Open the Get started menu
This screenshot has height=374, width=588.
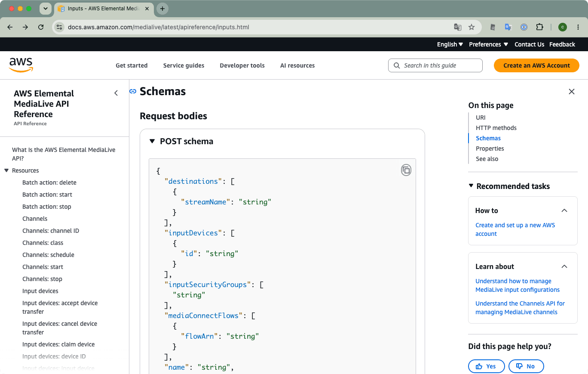pos(132,65)
